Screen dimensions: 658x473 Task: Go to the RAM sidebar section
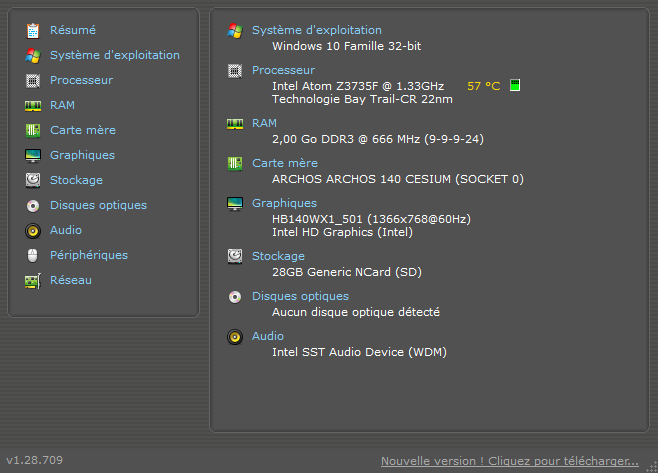[x=62, y=105]
